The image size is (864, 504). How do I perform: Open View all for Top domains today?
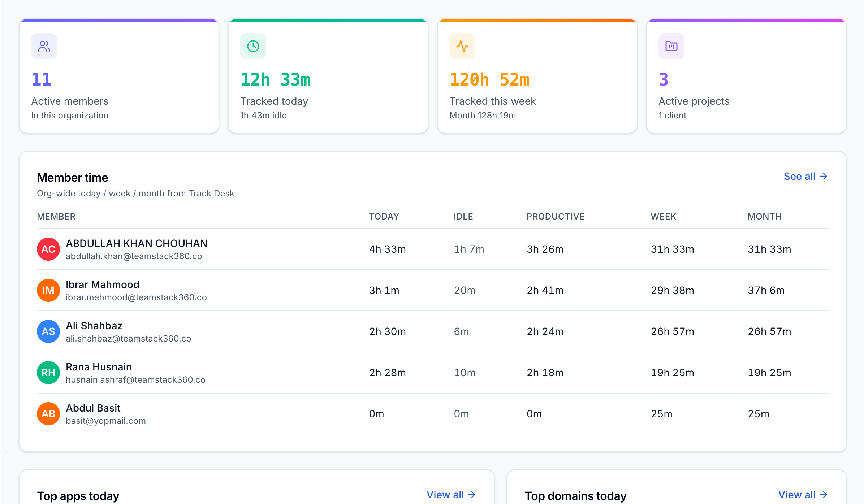coord(803,495)
